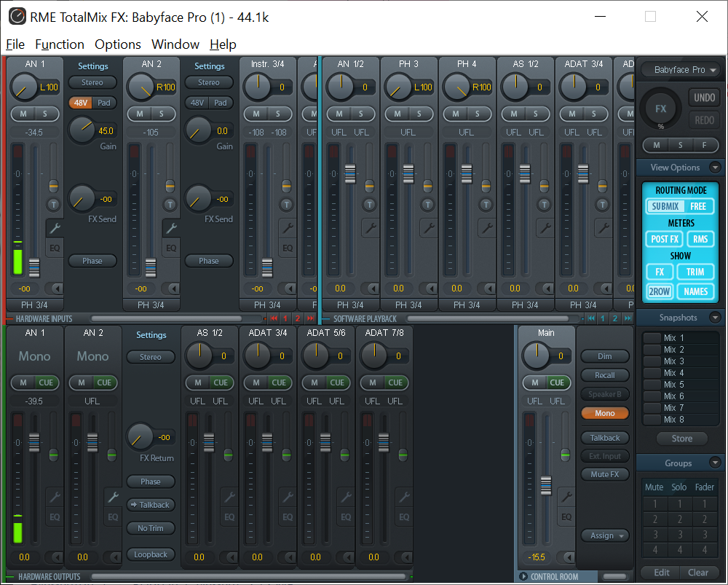Open the Function menu
Viewport: 728px width, 585px height.
[60, 44]
